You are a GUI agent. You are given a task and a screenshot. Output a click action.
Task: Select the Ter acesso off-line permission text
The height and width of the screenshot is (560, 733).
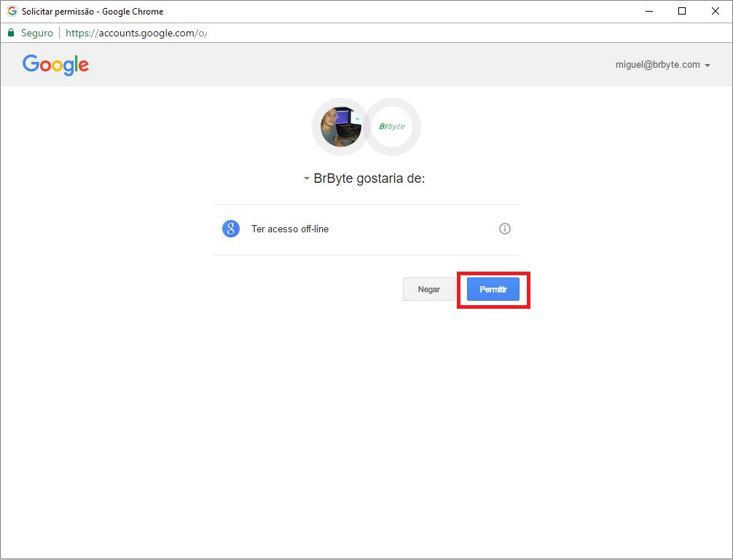(x=290, y=229)
